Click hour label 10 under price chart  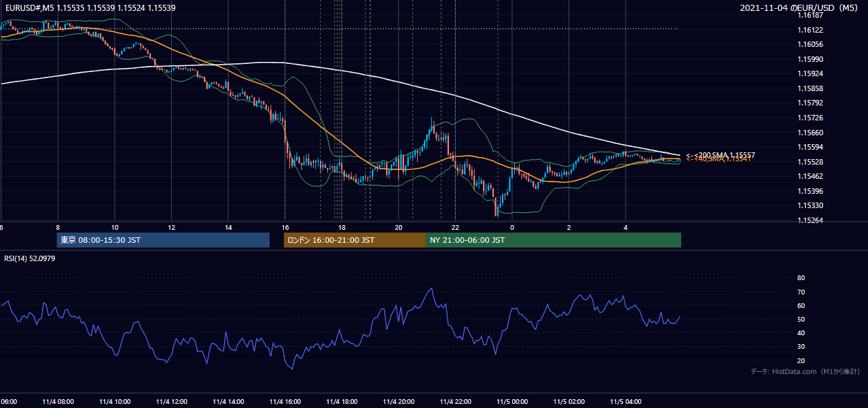[x=115, y=227]
